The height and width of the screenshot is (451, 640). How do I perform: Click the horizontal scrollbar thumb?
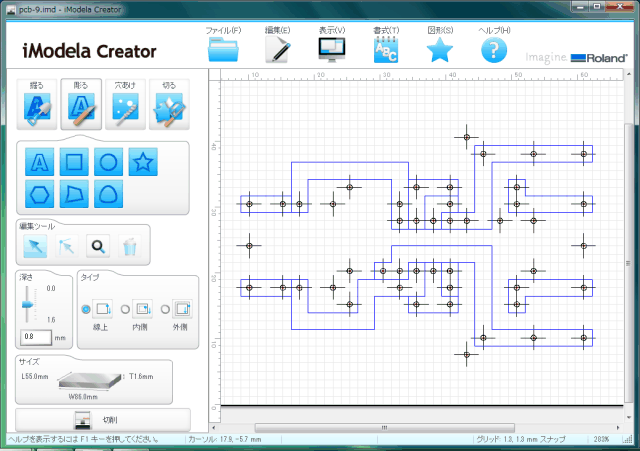coord(384,428)
